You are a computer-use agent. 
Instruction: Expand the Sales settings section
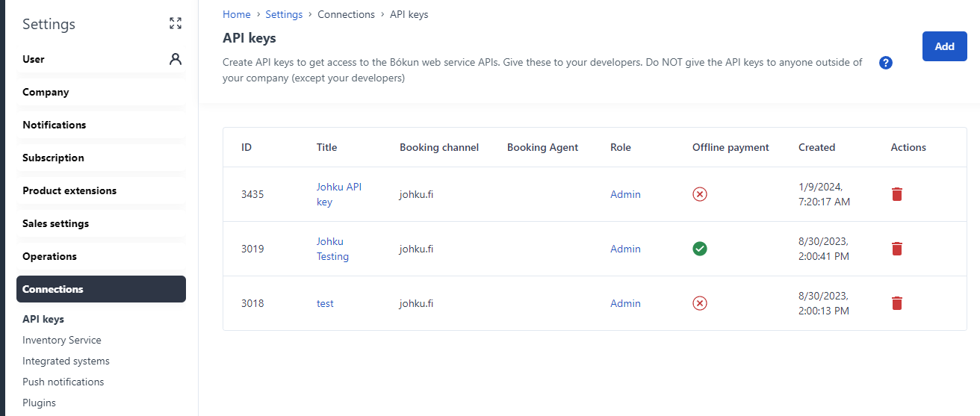(x=101, y=223)
